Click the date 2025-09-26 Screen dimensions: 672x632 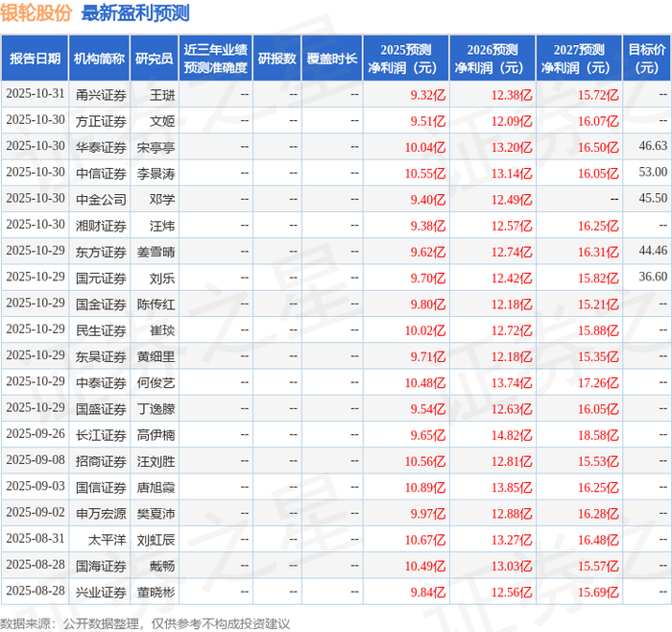(36, 433)
